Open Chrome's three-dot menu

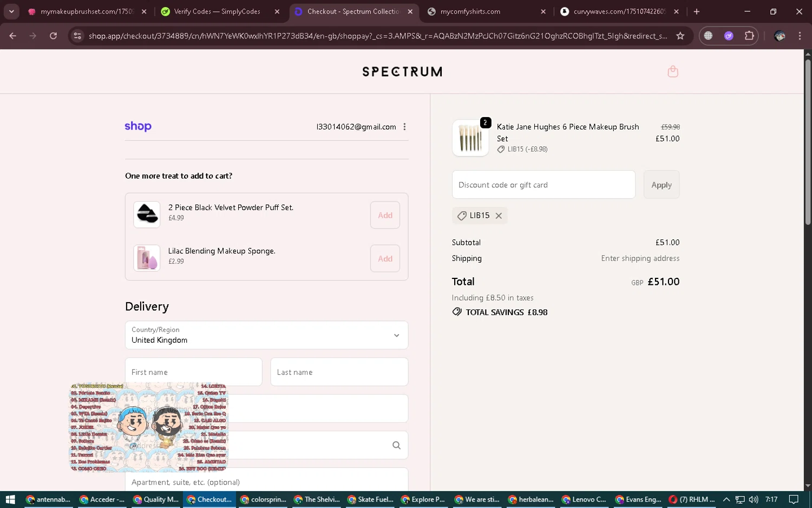(x=800, y=36)
